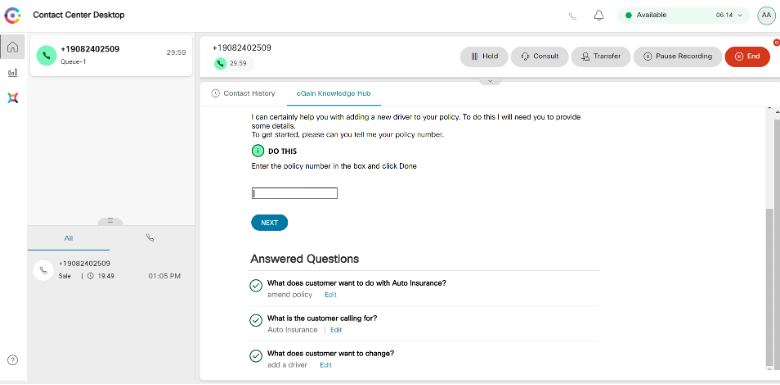Open the help question mark icon

pos(13,360)
